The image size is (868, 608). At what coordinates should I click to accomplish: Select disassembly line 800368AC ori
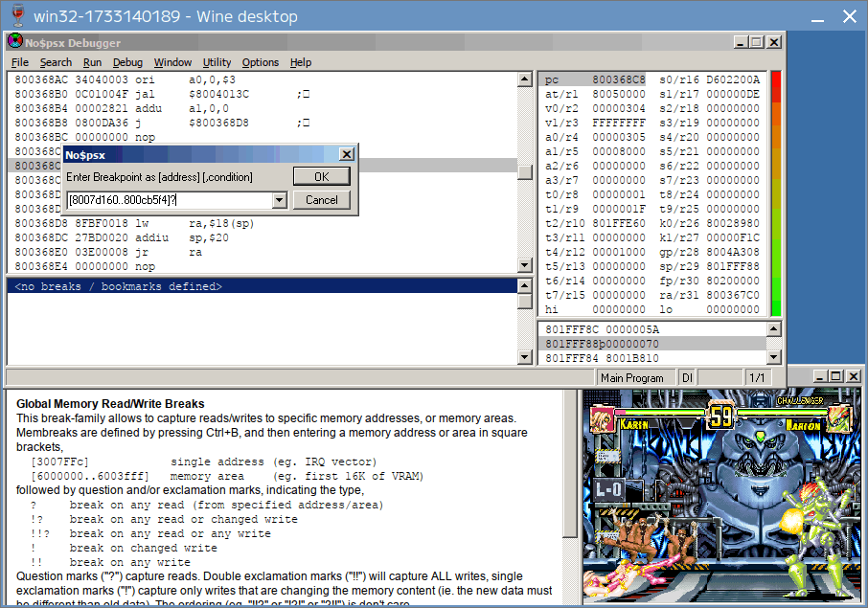(263, 79)
